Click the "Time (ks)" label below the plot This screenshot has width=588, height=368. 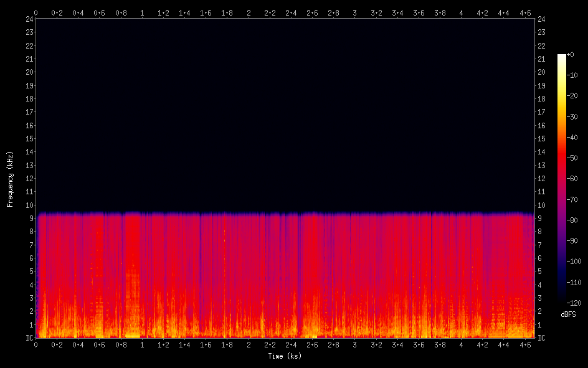(285, 356)
